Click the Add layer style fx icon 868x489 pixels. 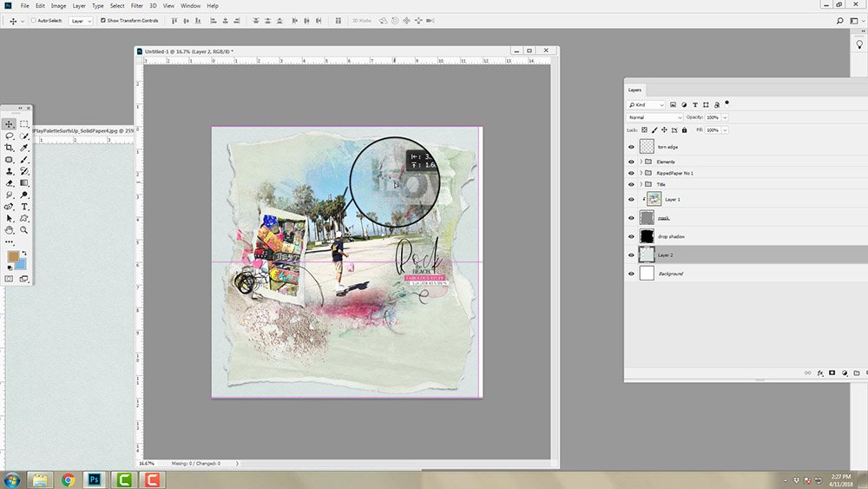pyautogui.click(x=820, y=373)
